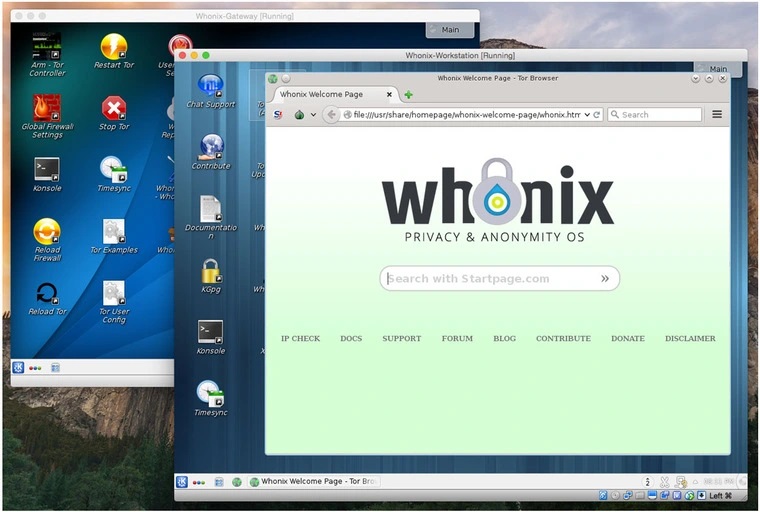Open the show-desktop widget icon in Gateway panel
The image size is (760, 512).
(55, 368)
